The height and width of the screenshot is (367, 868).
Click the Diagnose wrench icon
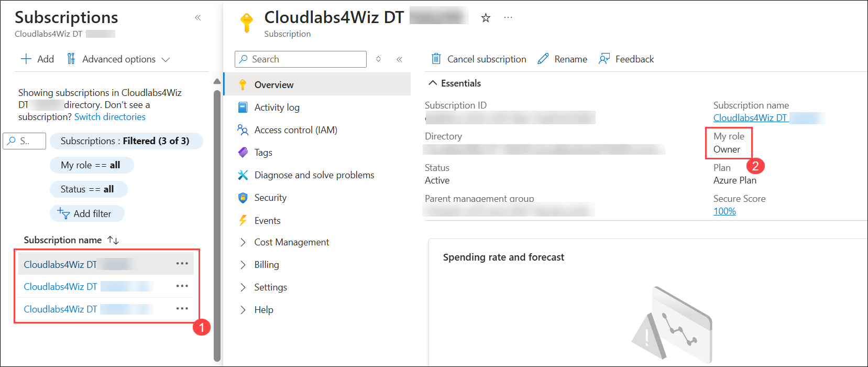tap(243, 175)
